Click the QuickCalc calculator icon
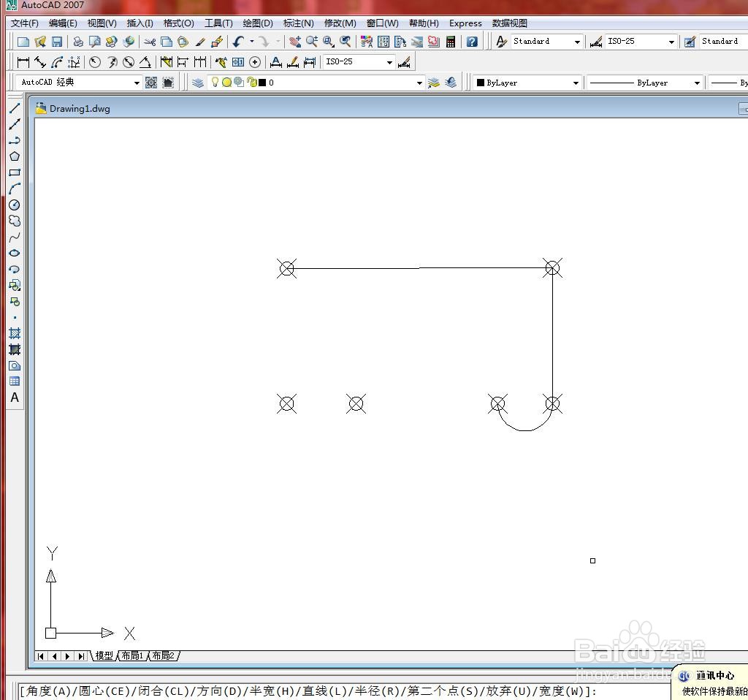This screenshot has width=748, height=700. (x=451, y=42)
